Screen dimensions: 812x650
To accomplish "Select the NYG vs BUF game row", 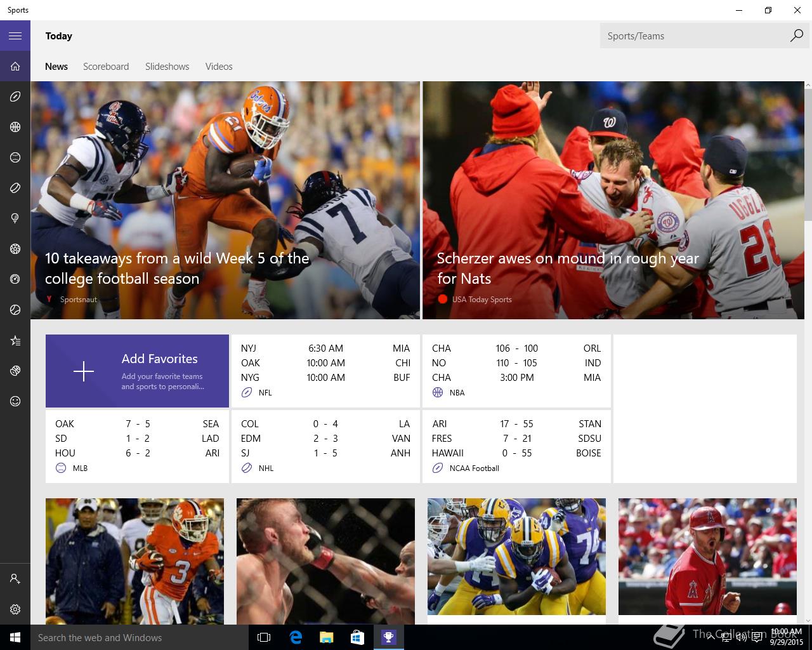I will [325, 378].
